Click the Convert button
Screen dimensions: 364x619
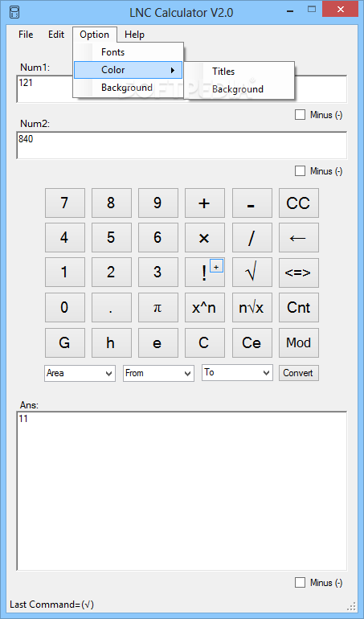click(298, 373)
